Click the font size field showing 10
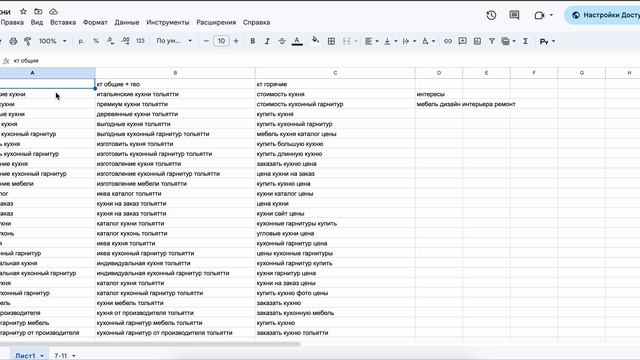This screenshot has height=360, width=640. click(221, 41)
